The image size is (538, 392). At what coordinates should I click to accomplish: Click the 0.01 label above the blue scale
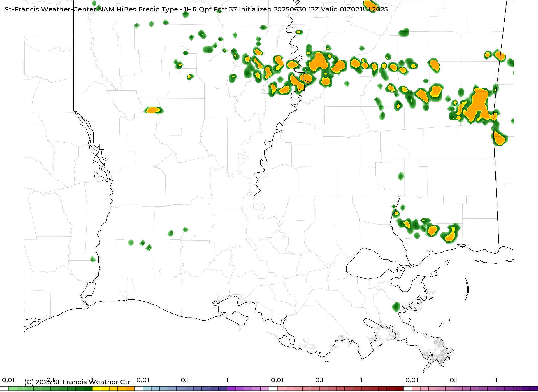click(x=143, y=380)
